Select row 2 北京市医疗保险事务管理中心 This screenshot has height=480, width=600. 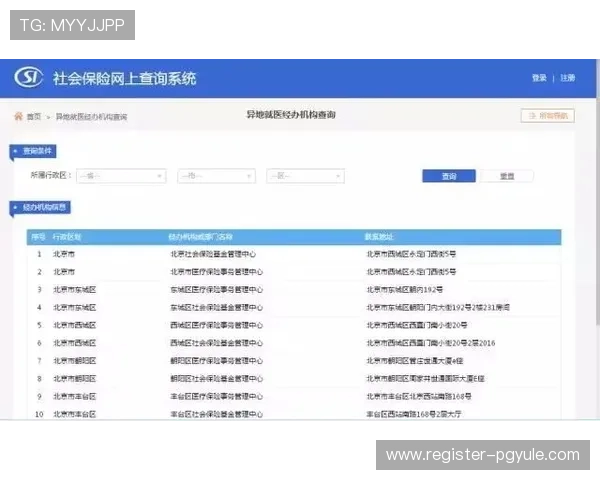[x=294, y=272]
